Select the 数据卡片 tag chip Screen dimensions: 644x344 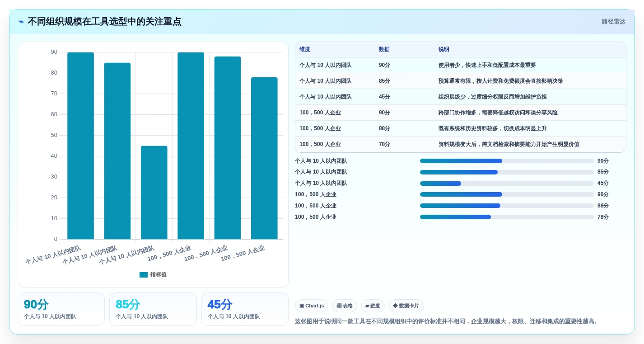click(406, 306)
